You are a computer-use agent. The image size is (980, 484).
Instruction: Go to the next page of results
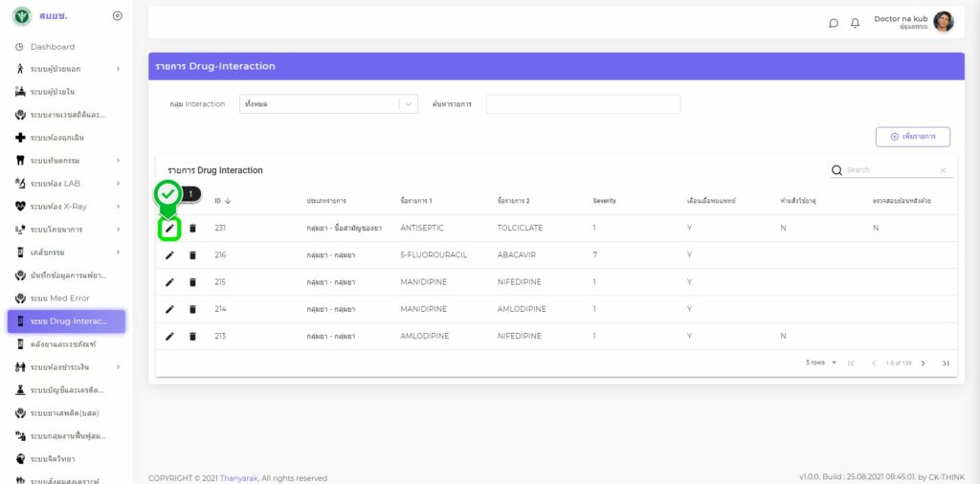923,363
